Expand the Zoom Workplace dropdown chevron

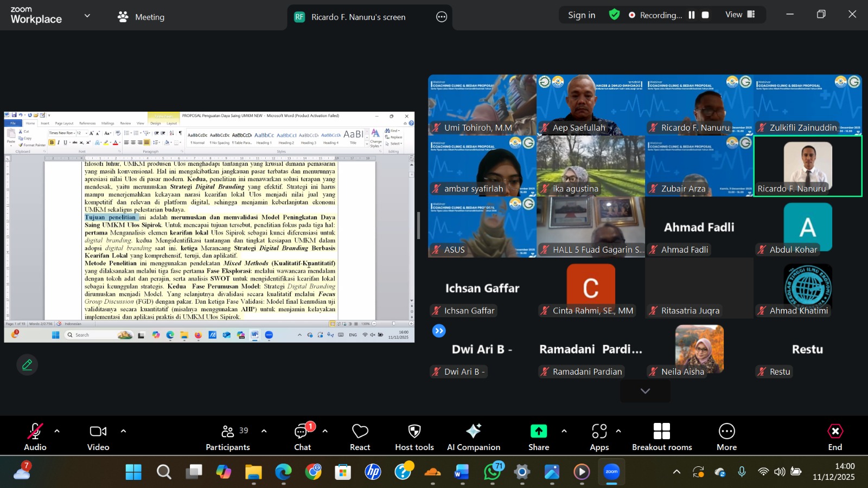[87, 16]
